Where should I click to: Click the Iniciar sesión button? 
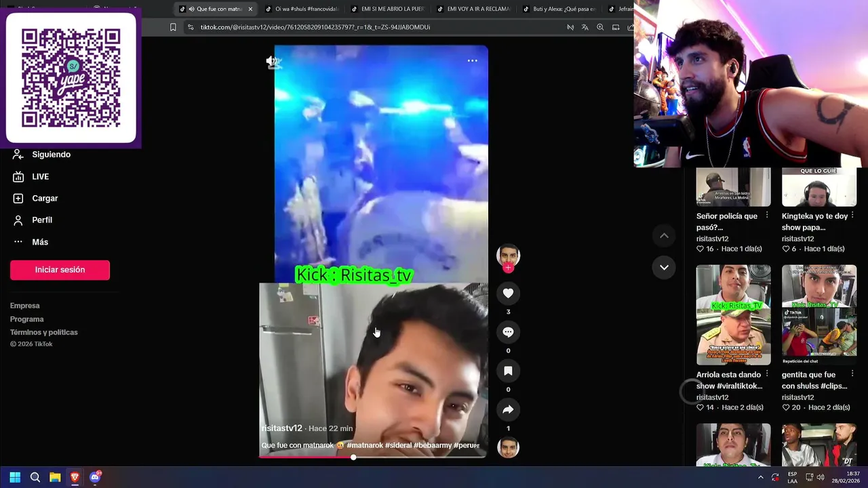tap(60, 270)
